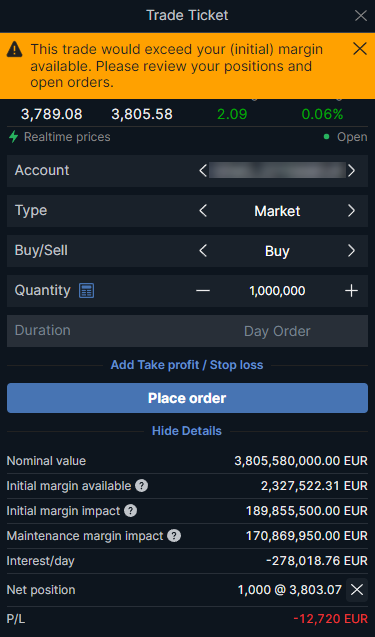Change order type to previous option

(203, 211)
